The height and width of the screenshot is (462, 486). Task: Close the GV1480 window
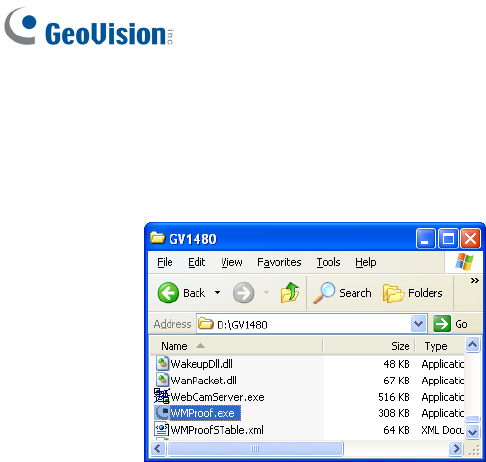(x=470, y=239)
